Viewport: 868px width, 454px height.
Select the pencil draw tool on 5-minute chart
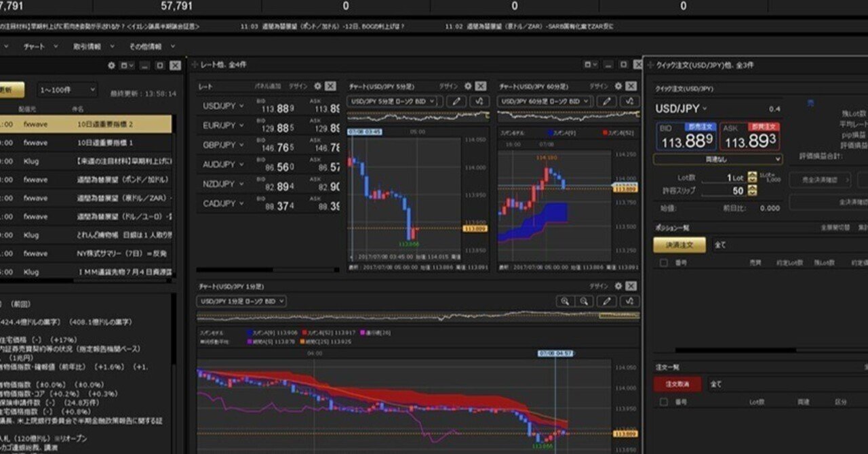pyautogui.click(x=456, y=101)
